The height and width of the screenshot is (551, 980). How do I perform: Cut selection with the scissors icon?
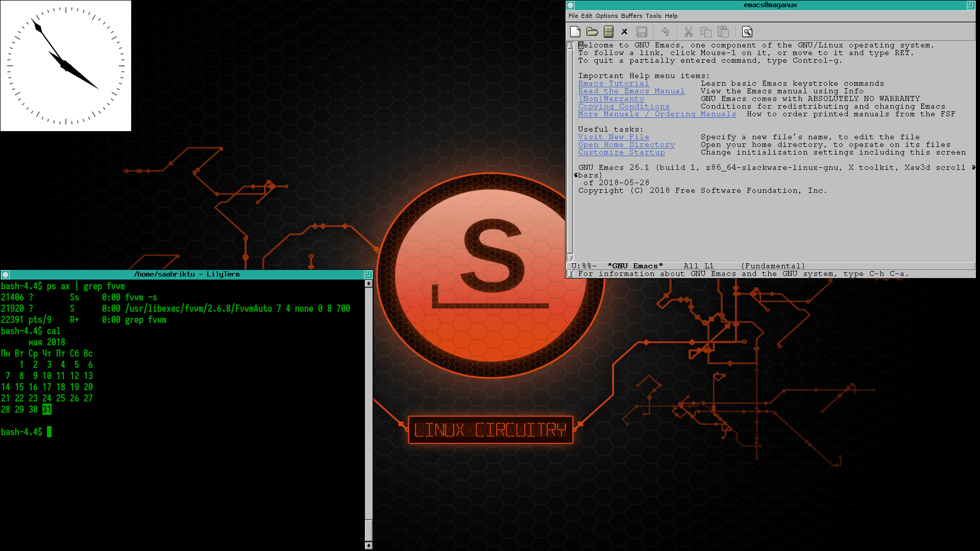click(x=689, y=32)
